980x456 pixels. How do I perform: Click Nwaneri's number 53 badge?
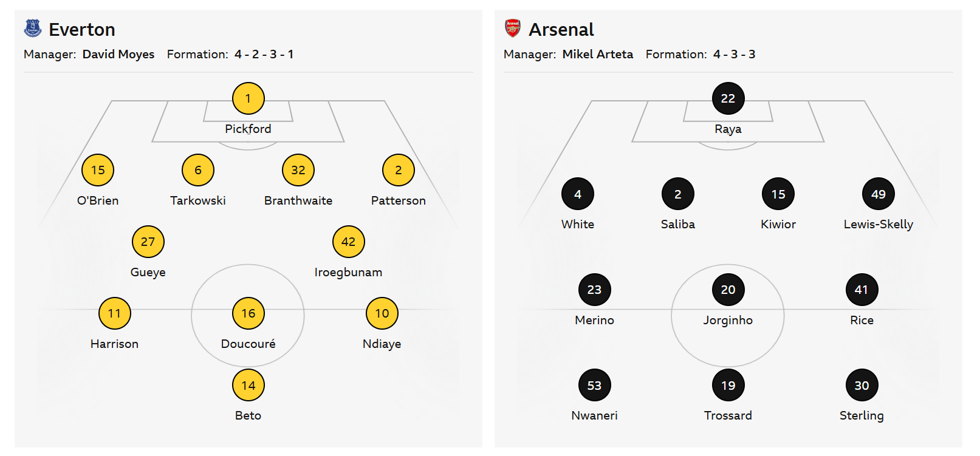594,385
